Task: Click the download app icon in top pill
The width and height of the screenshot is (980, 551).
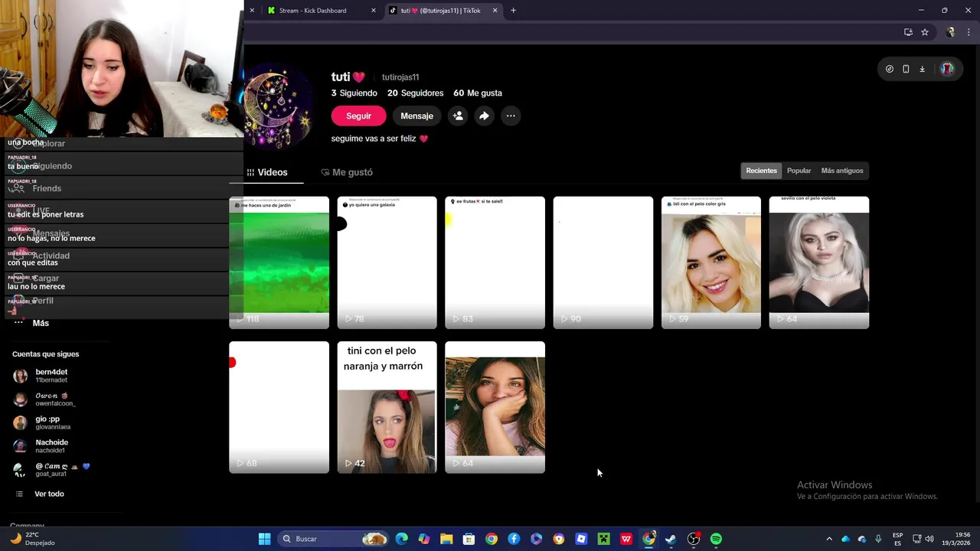Action: [922, 69]
